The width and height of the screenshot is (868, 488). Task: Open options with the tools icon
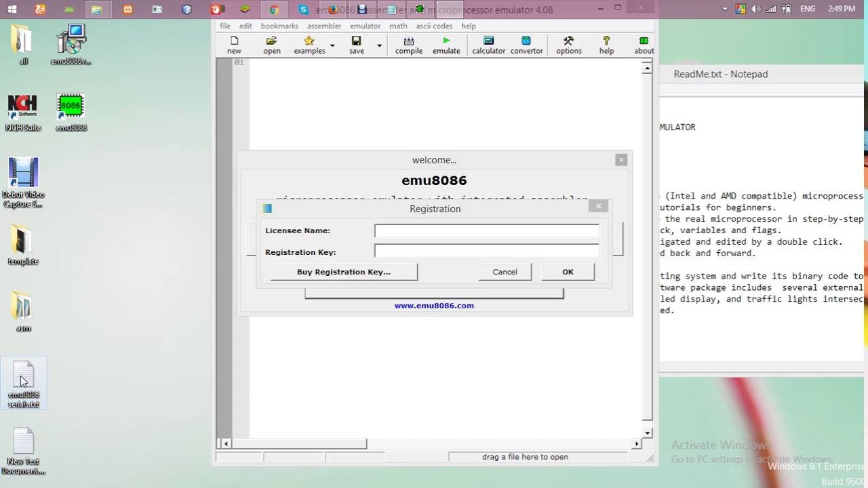coord(568,45)
